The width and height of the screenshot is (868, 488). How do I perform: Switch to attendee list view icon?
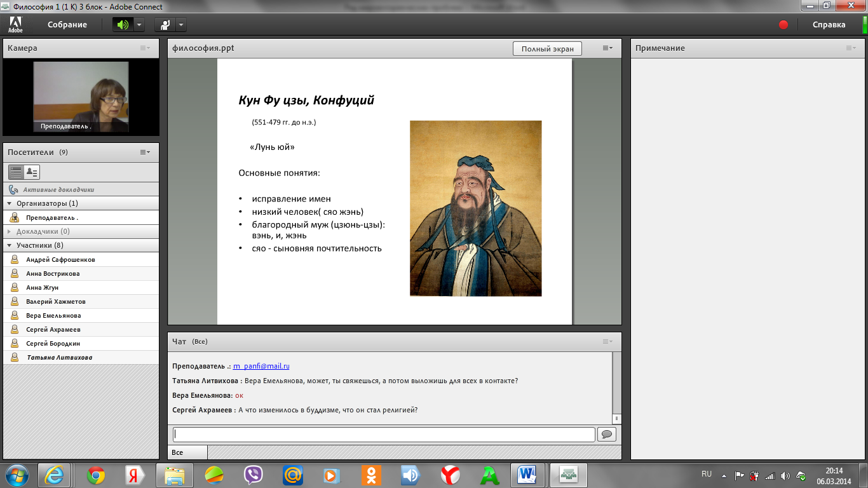17,172
